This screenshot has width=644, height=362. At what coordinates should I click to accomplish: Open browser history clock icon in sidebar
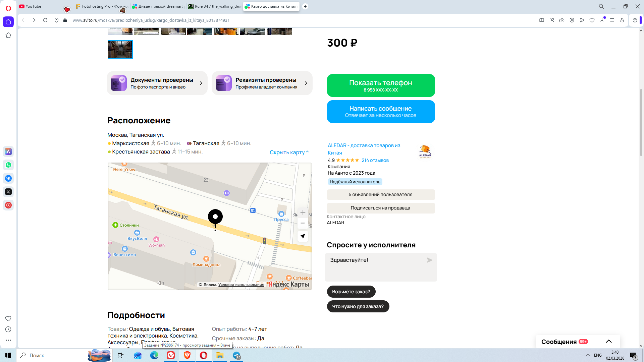tap(8, 329)
